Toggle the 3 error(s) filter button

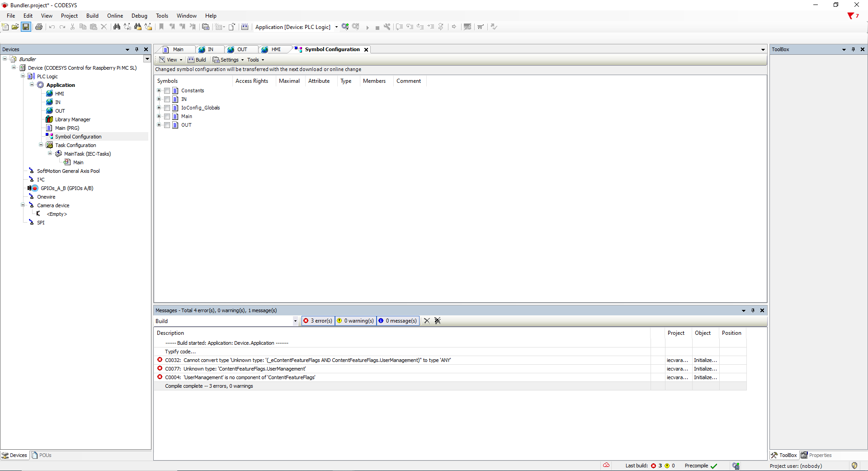click(318, 321)
